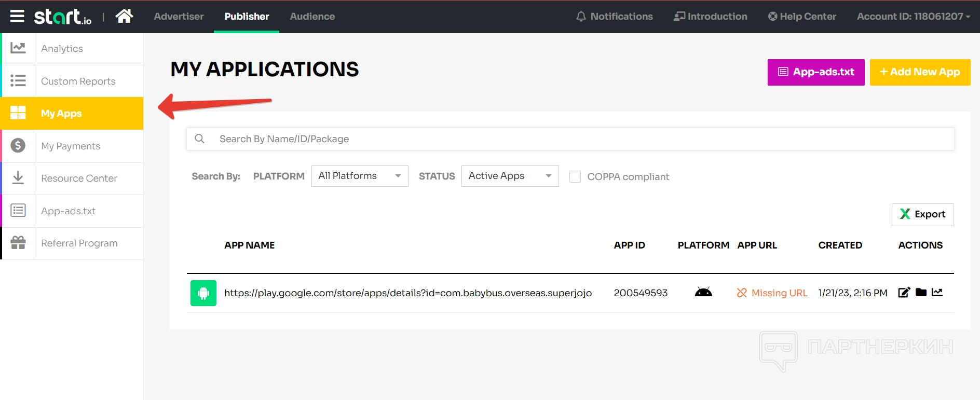Screen dimensions: 980x400
Task: Open the Active Apps status dropdown
Action: point(510,176)
